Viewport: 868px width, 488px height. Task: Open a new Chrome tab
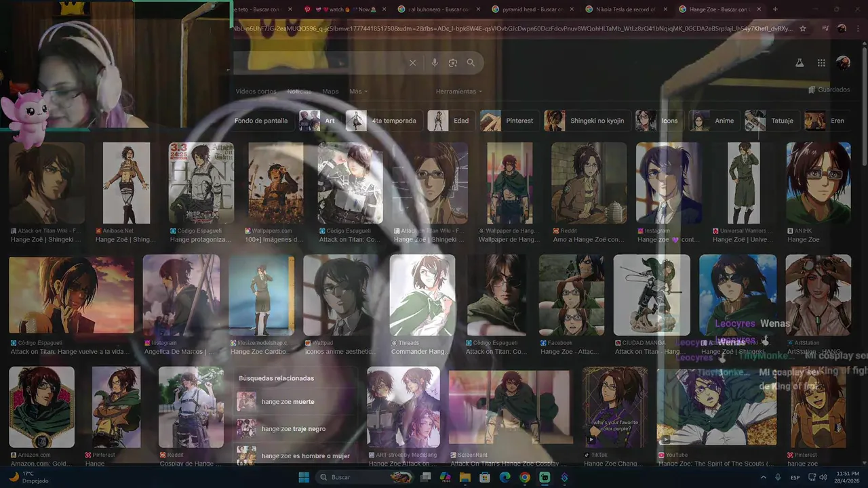pos(775,9)
